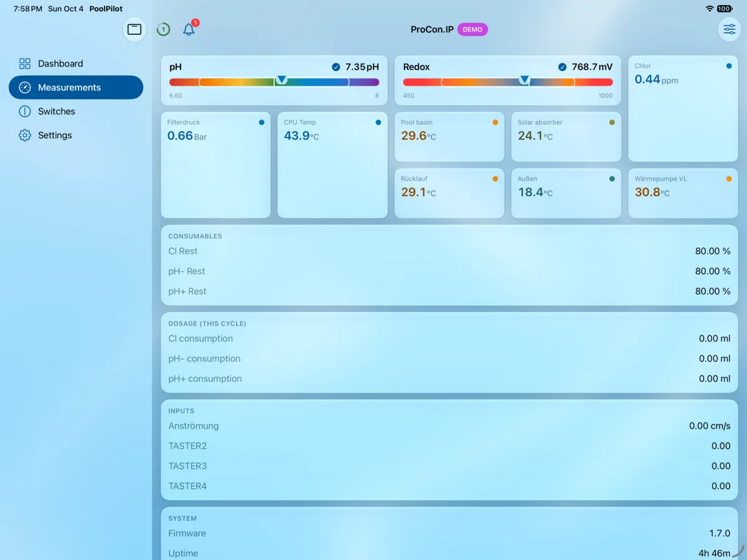The width and height of the screenshot is (747, 560).
Task: Select the Firmware row
Action: (449, 533)
